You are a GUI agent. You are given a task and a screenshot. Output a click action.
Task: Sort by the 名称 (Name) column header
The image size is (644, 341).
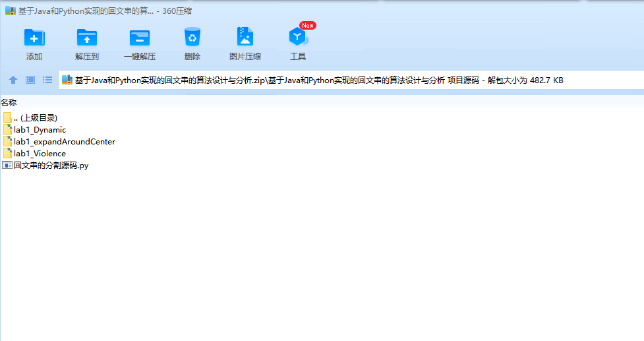point(9,103)
